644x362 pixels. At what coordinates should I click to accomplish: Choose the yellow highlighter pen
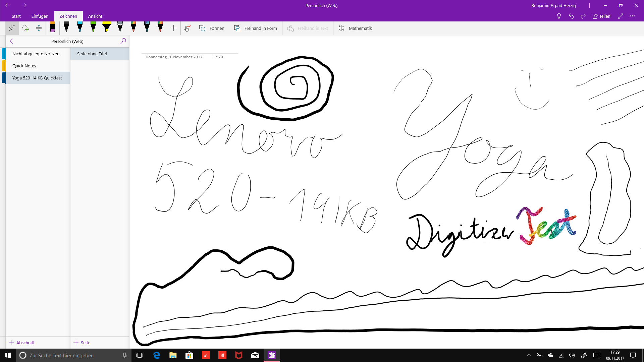107,27
